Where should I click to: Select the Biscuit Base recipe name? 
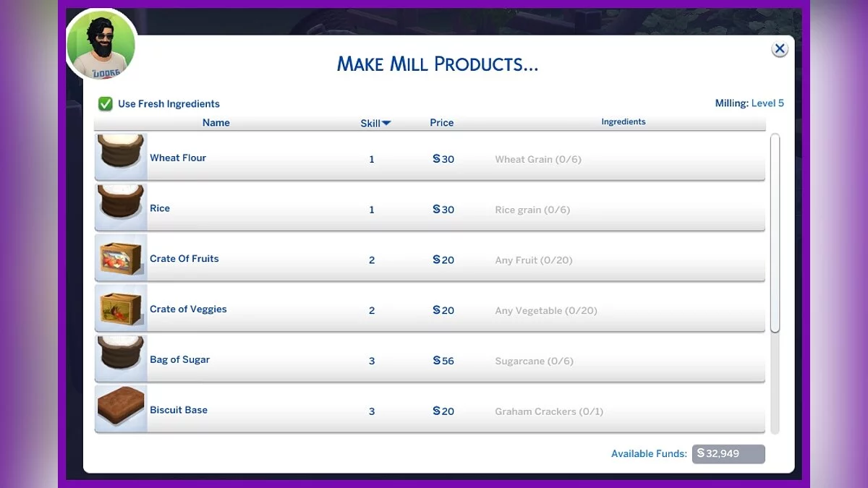(179, 410)
